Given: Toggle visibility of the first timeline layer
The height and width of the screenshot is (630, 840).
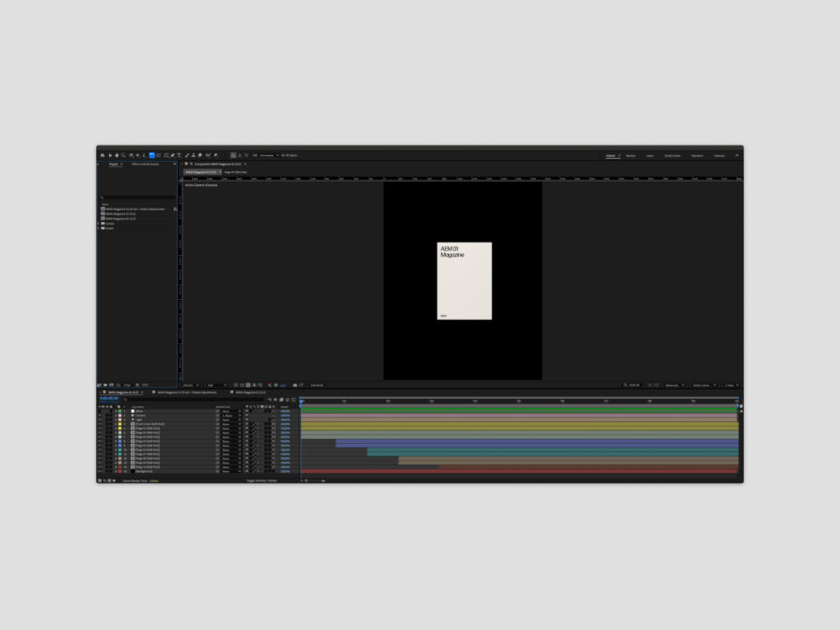Looking at the screenshot, I should [x=100, y=411].
